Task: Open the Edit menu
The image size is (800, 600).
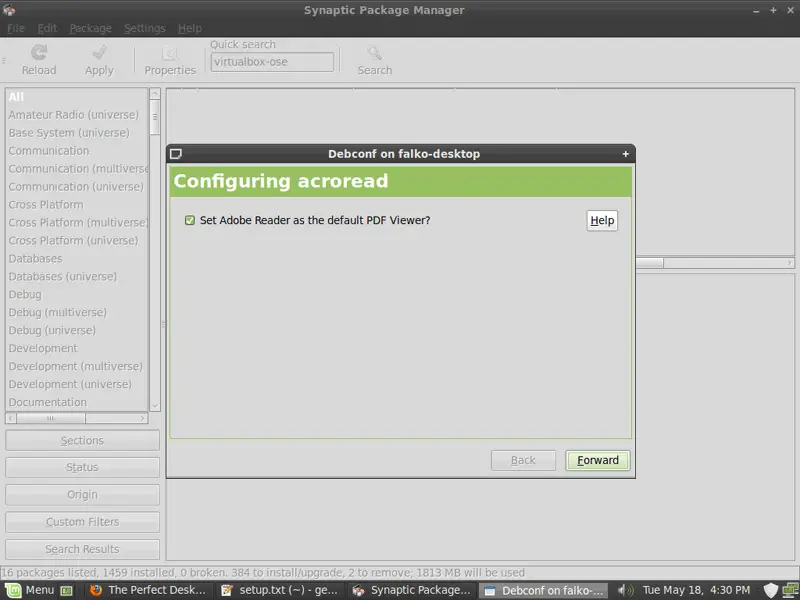Action: point(47,29)
